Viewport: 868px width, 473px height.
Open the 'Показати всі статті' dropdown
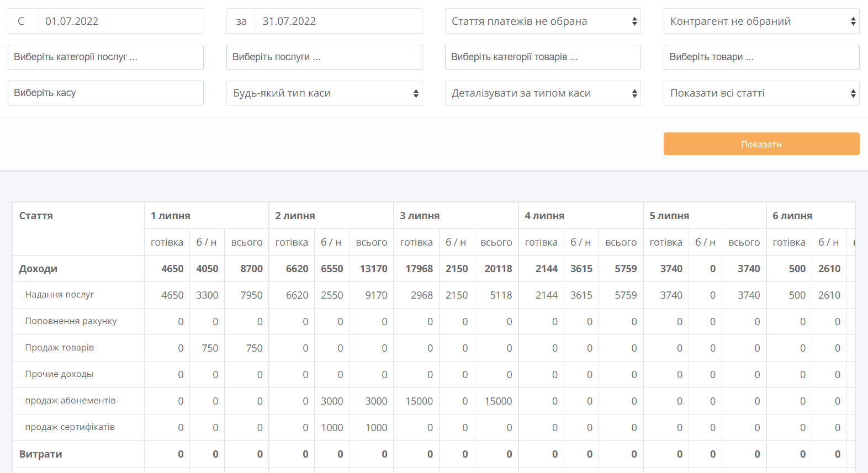(x=761, y=93)
